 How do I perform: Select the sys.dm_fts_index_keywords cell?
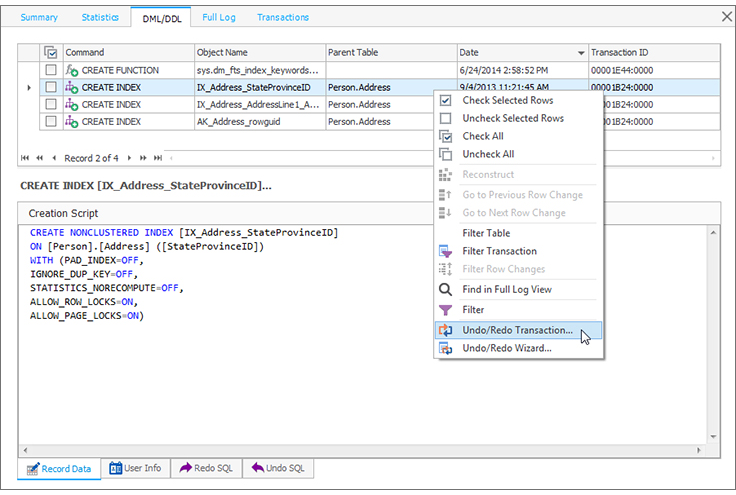coord(260,70)
